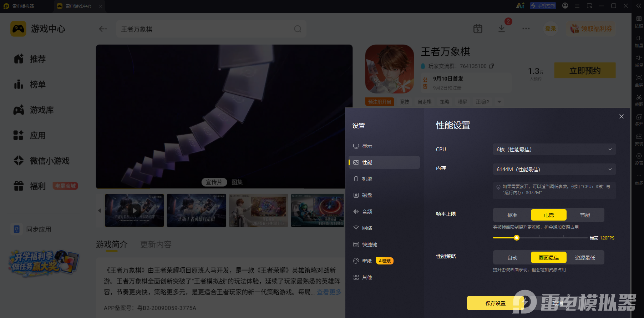Viewport: 644px width, 318px height.
Task: Choose 标准 frame rate mode
Action: point(512,215)
